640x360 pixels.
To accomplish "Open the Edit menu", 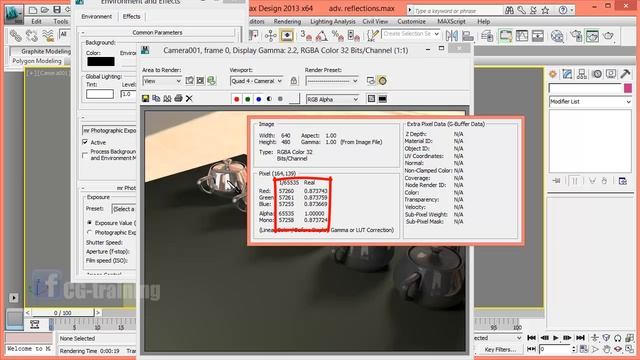I will tap(36, 21).
